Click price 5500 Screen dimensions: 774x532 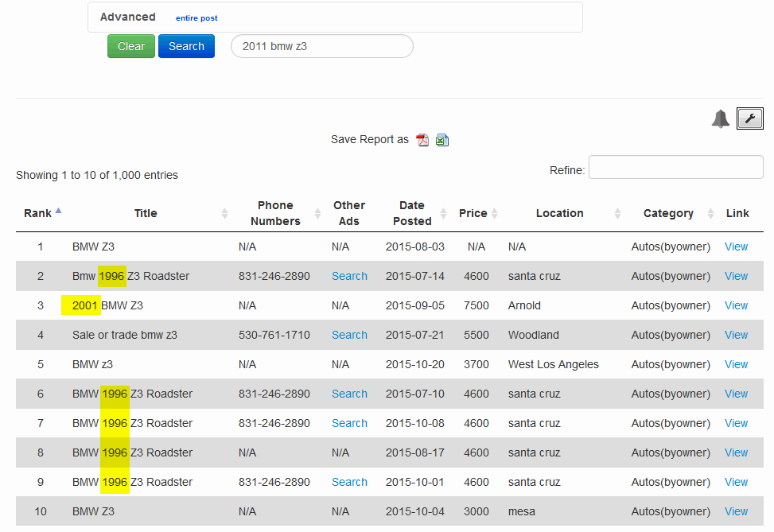click(476, 335)
